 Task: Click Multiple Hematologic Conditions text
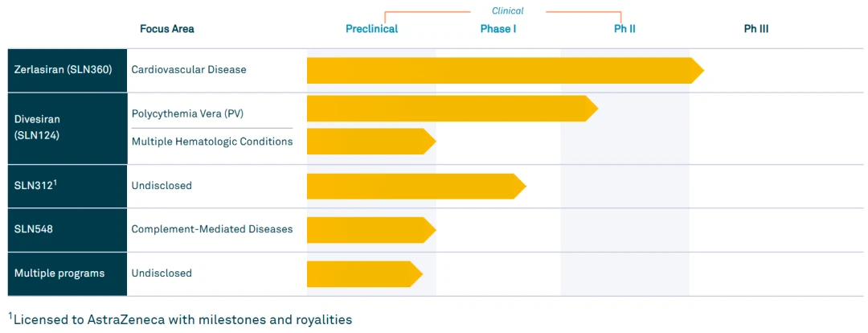[212, 142]
